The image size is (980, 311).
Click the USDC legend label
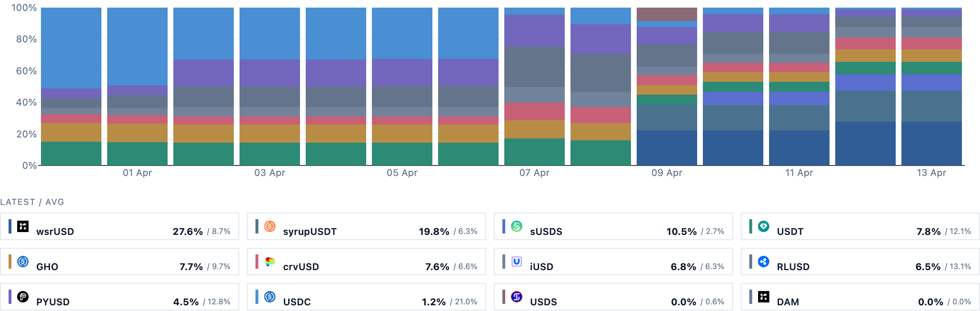[x=297, y=302]
